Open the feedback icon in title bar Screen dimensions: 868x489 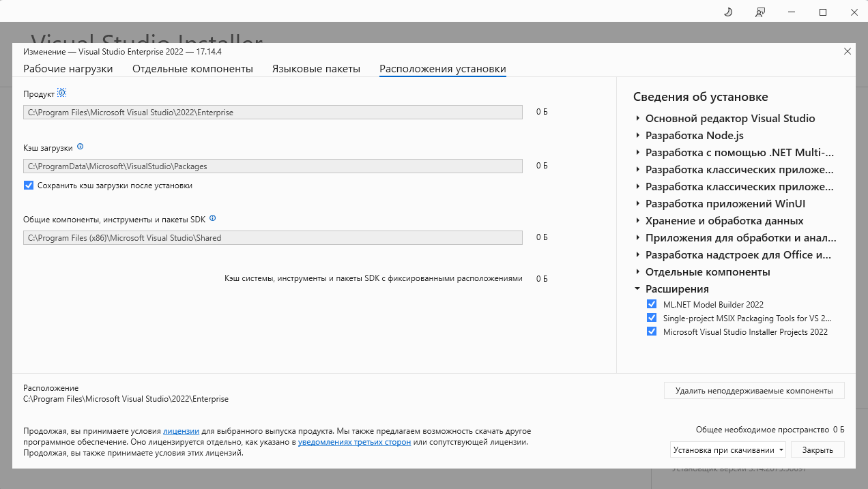coord(759,12)
